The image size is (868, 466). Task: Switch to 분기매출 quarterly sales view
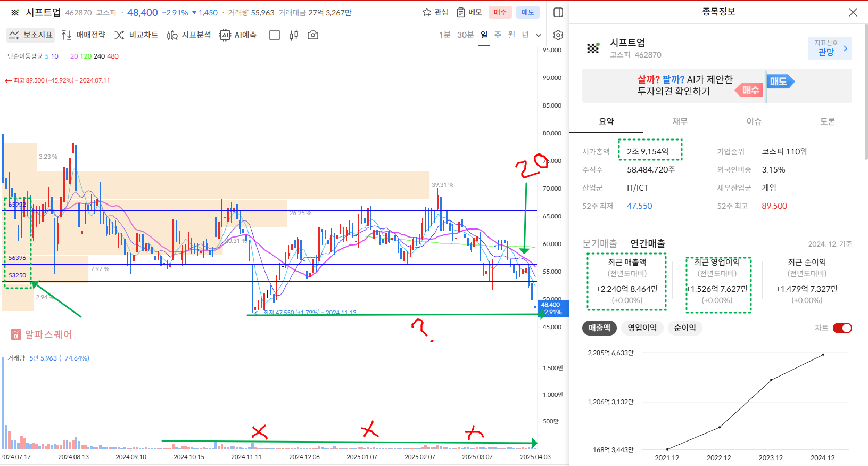[x=599, y=243]
